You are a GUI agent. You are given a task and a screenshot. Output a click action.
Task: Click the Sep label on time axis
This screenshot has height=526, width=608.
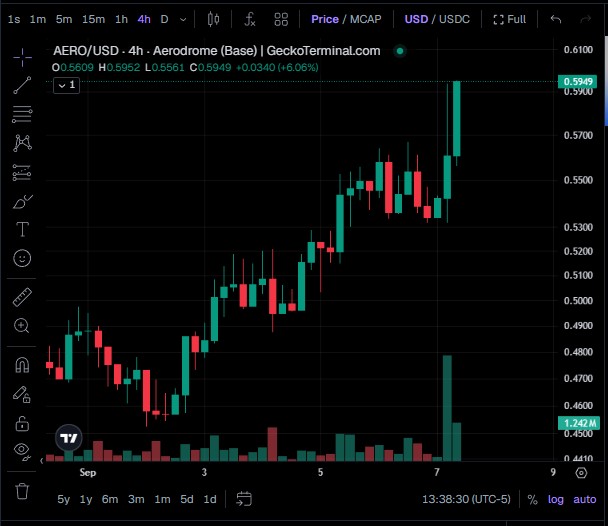(x=88, y=473)
